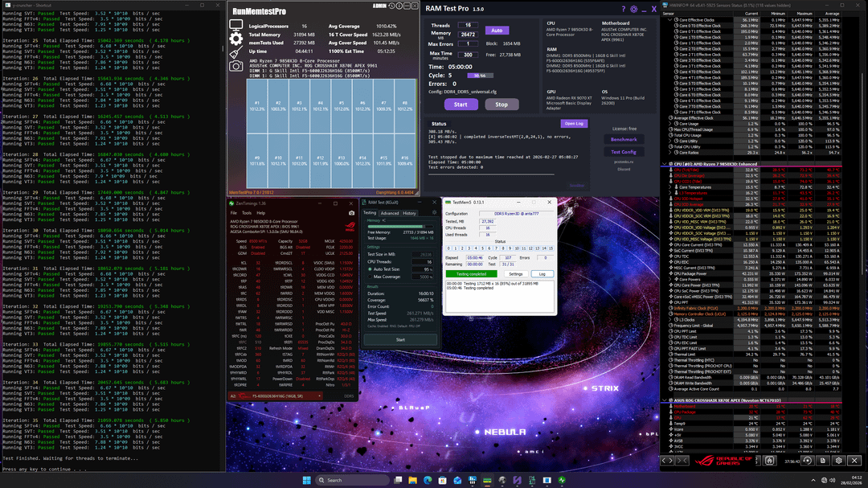Image resolution: width=868 pixels, height=488 pixels.
Task: Click the Open Log button
Action: pos(574,124)
